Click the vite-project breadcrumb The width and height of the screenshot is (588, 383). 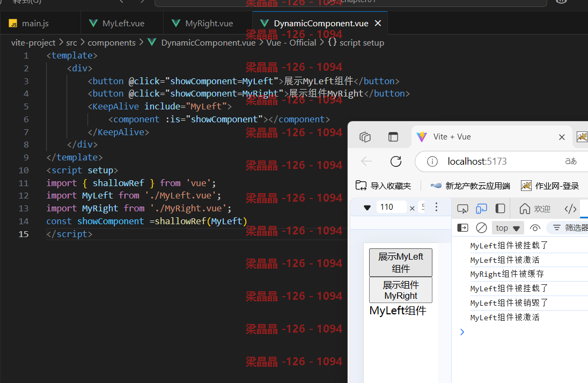pos(33,43)
